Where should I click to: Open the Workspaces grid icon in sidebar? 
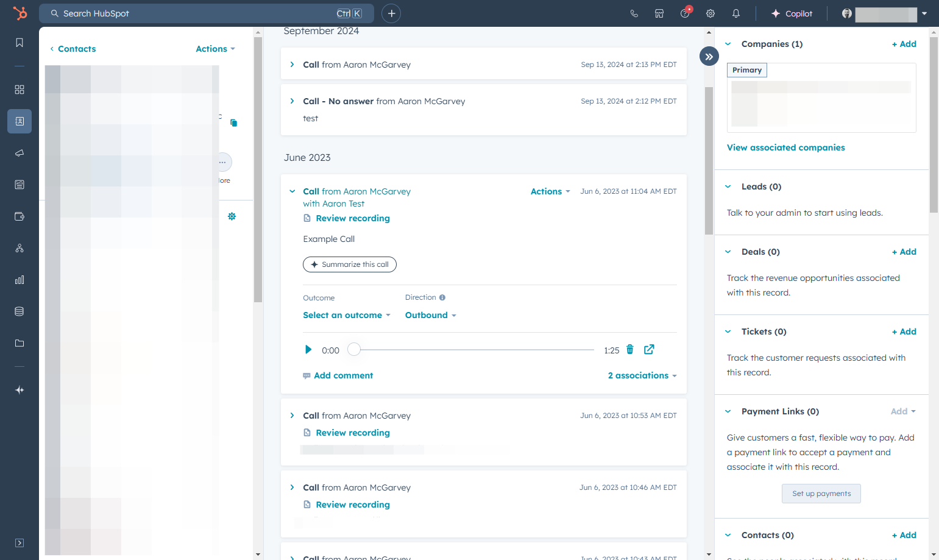19,90
